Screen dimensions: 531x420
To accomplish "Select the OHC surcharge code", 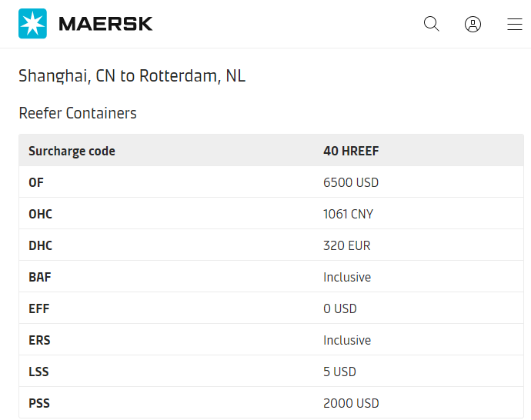I will (x=41, y=214).
